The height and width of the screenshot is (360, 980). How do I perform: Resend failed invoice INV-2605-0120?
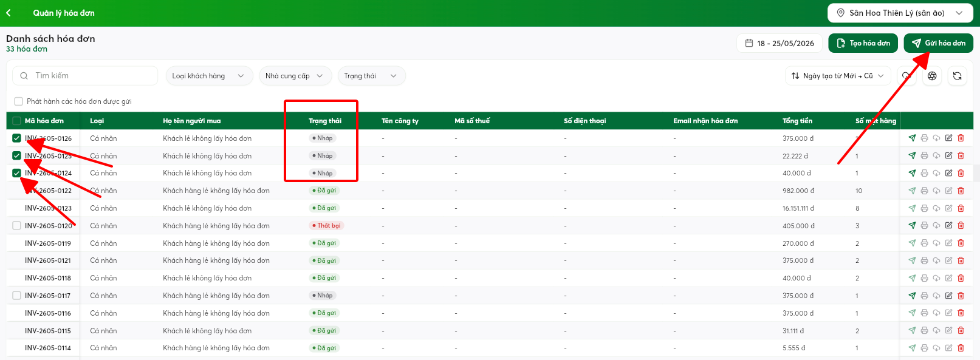click(x=912, y=226)
